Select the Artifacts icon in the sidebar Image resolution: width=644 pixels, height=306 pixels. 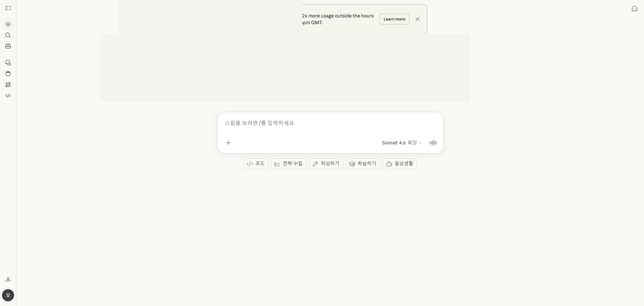(8, 74)
